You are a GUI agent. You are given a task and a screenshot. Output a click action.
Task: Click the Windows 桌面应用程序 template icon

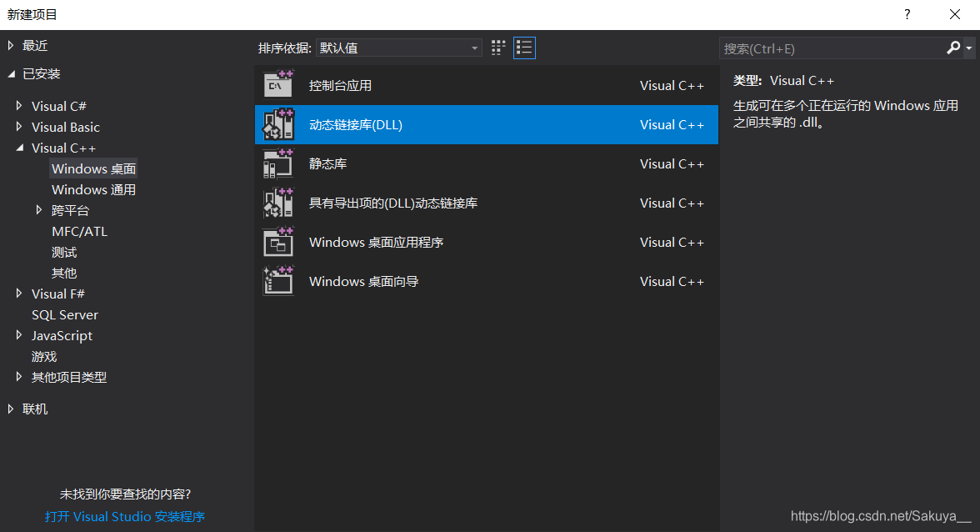278,242
